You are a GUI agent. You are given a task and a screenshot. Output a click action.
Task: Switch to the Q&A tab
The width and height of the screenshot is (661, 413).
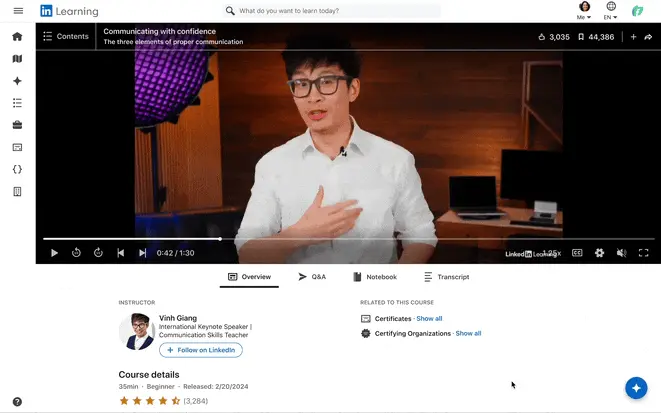point(312,277)
